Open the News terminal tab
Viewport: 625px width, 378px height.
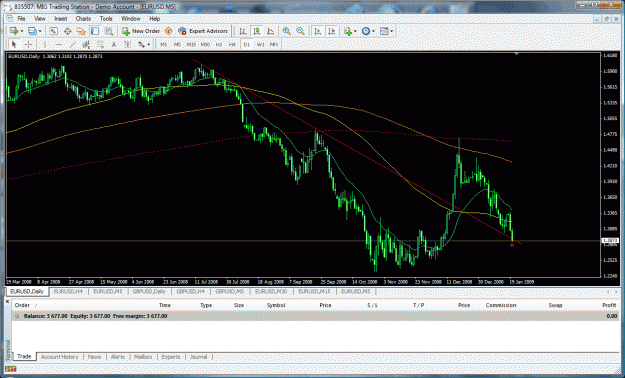pos(94,357)
